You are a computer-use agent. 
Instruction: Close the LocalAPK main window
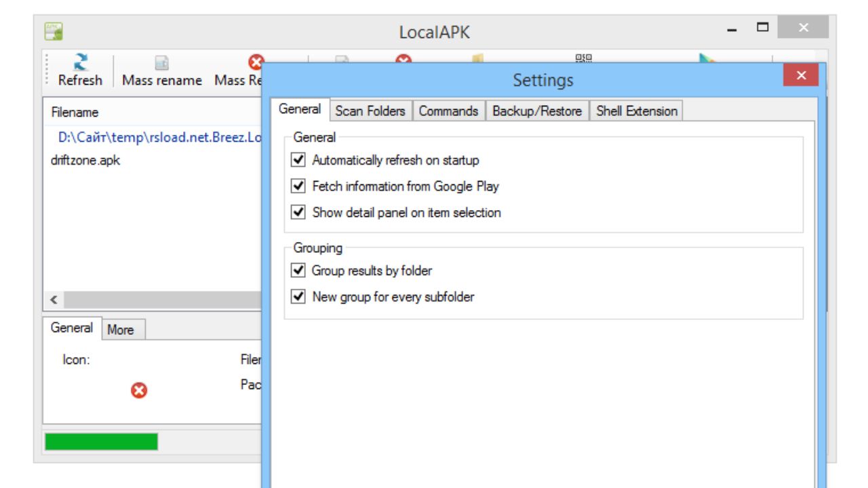803,28
